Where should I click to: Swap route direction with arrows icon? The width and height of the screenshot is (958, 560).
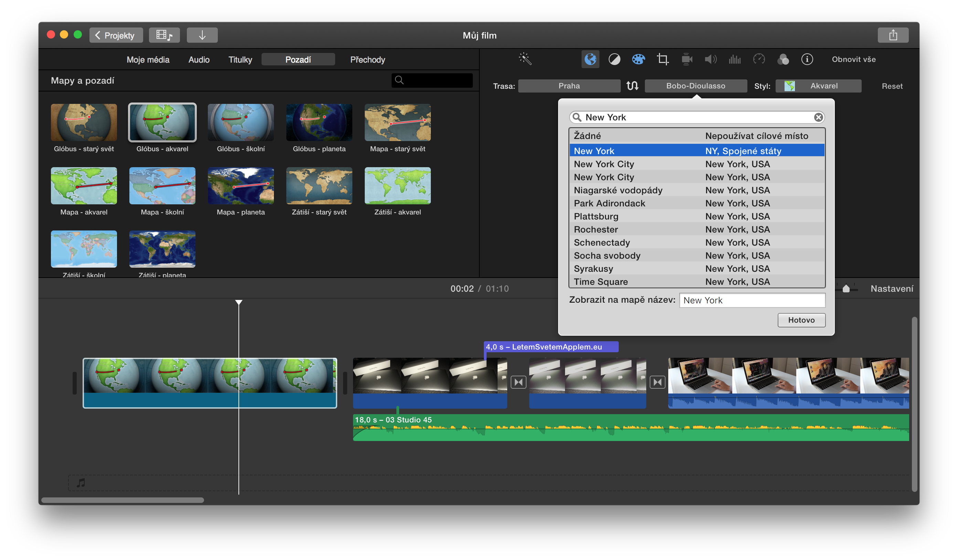point(632,86)
